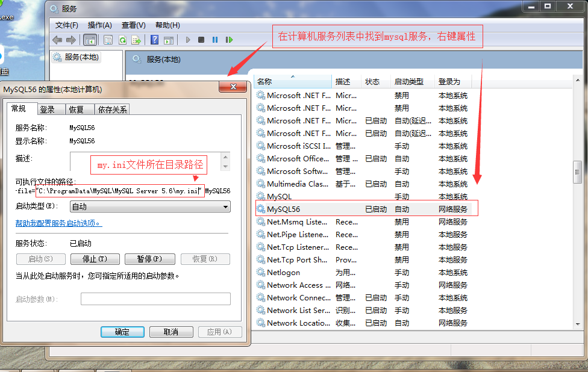Switch to the 依存关系 tab
This screenshot has width=588, height=372.
pos(112,110)
